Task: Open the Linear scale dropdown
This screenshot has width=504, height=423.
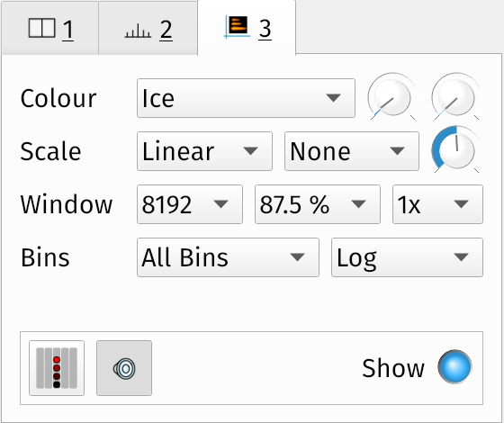Action: coord(204,151)
